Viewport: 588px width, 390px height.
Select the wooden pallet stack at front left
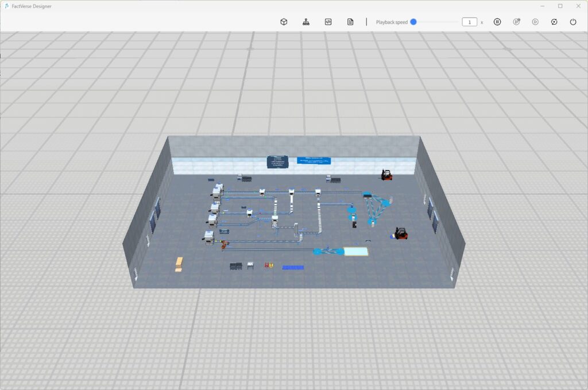[x=179, y=264]
